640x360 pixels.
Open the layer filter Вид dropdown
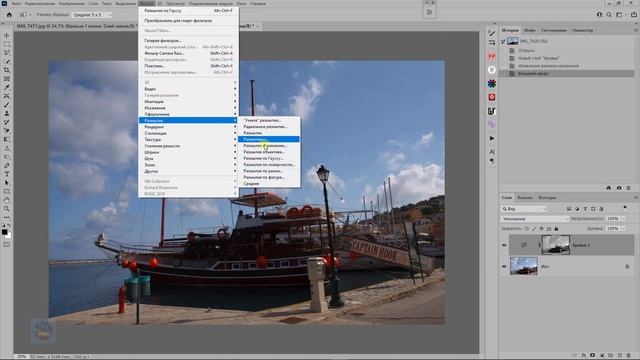[524, 209]
